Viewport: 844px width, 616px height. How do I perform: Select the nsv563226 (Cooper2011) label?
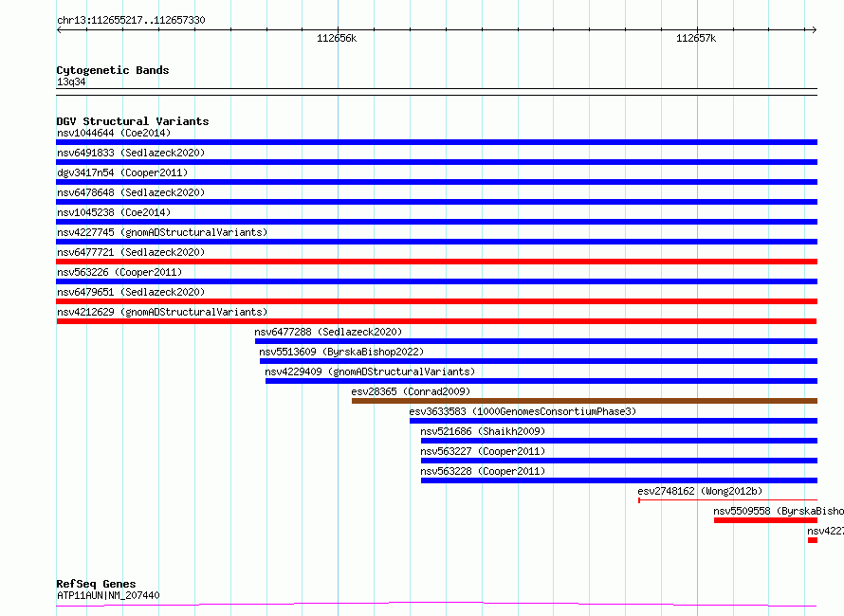[119, 272]
